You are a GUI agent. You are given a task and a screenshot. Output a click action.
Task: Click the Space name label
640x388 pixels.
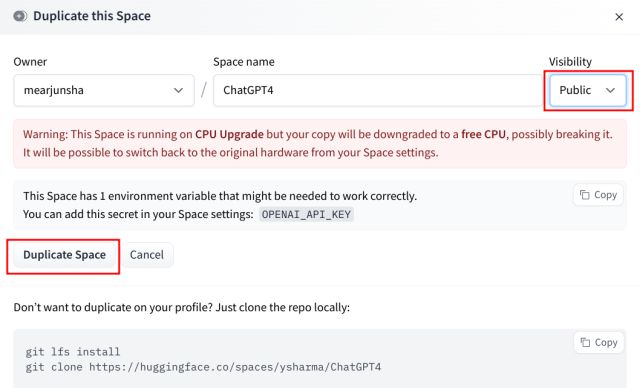click(244, 62)
